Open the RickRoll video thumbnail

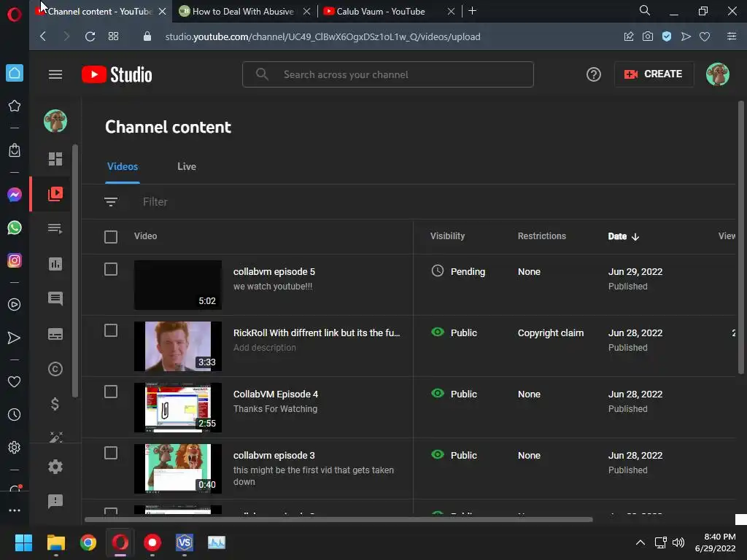178,346
